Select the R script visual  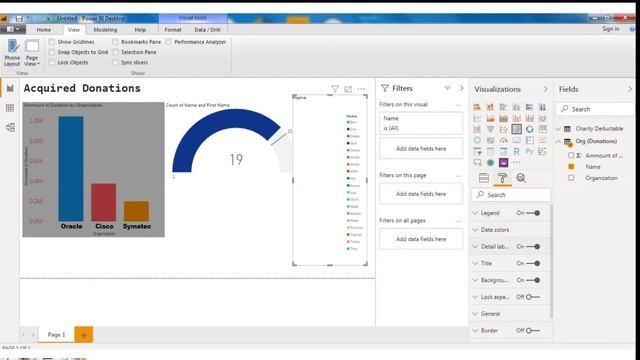tap(516, 151)
